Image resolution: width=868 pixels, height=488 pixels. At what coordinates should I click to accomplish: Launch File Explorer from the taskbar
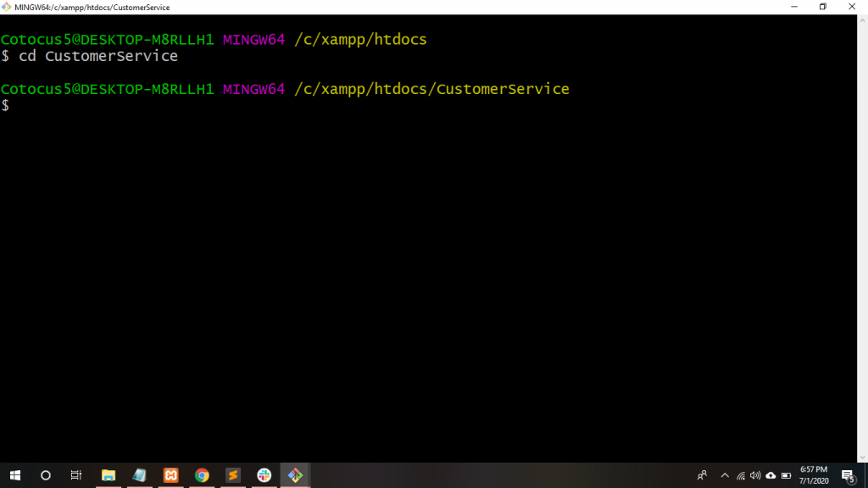coord(108,475)
